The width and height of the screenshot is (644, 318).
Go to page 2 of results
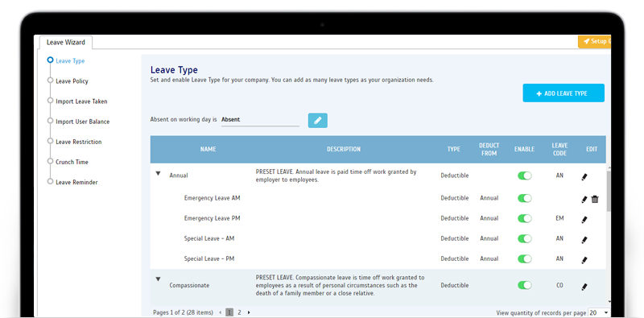[239, 312]
